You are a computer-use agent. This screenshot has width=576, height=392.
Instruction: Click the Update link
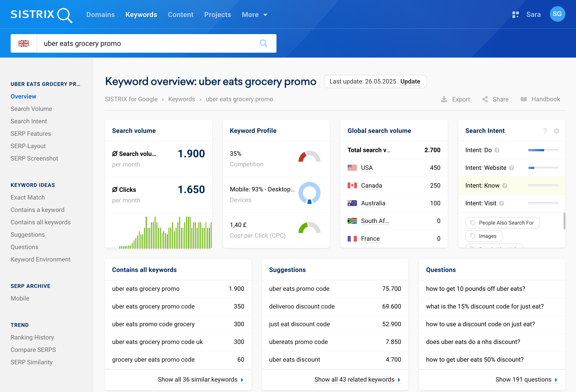click(x=410, y=82)
